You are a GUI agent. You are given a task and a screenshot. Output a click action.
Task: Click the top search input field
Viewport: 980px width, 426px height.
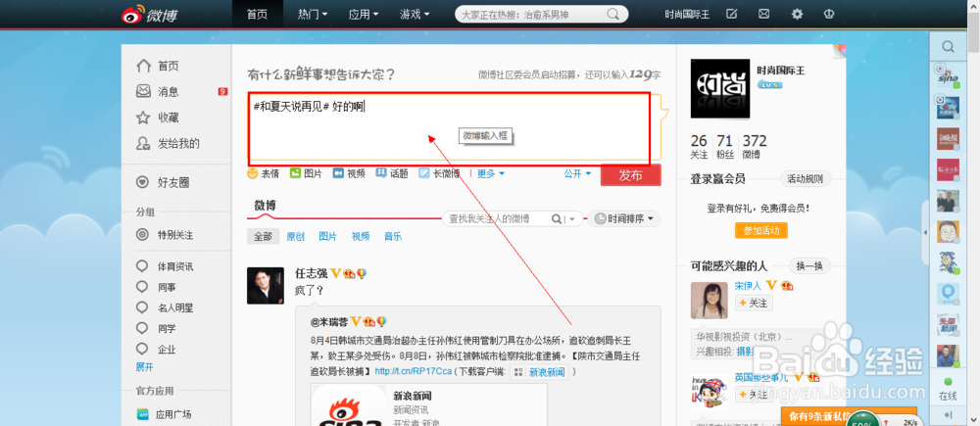click(x=531, y=14)
